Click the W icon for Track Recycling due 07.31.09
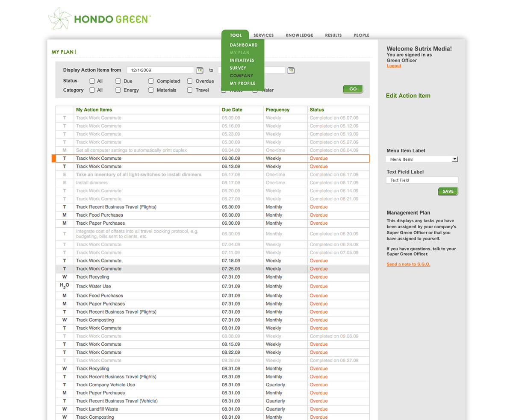The width and height of the screenshot is (513, 420). 65,277
